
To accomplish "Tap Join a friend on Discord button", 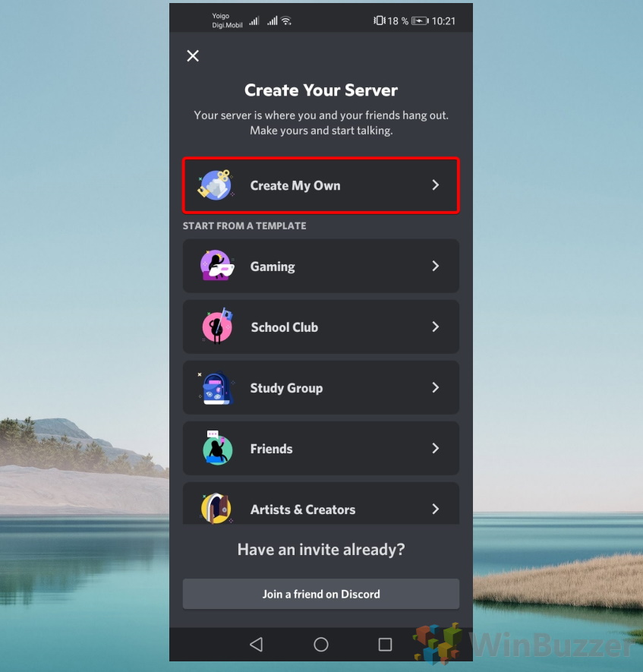I will (x=321, y=594).
